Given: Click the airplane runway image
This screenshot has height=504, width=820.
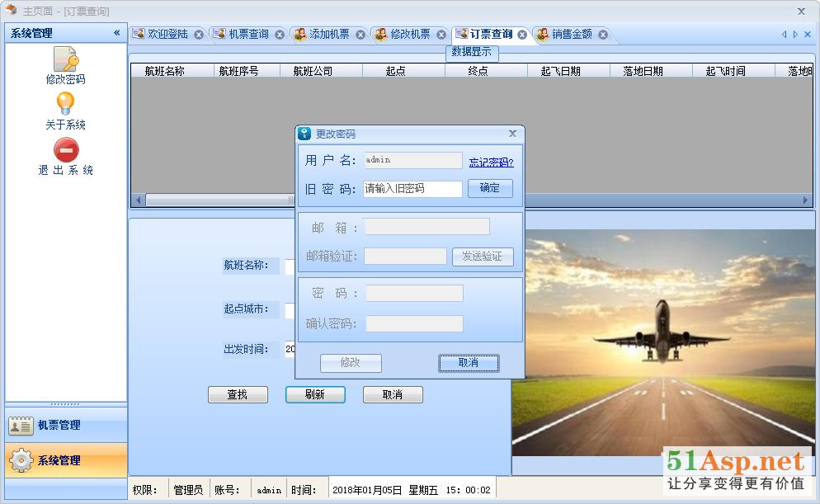Looking at the screenshot, I should pos(663,342).
